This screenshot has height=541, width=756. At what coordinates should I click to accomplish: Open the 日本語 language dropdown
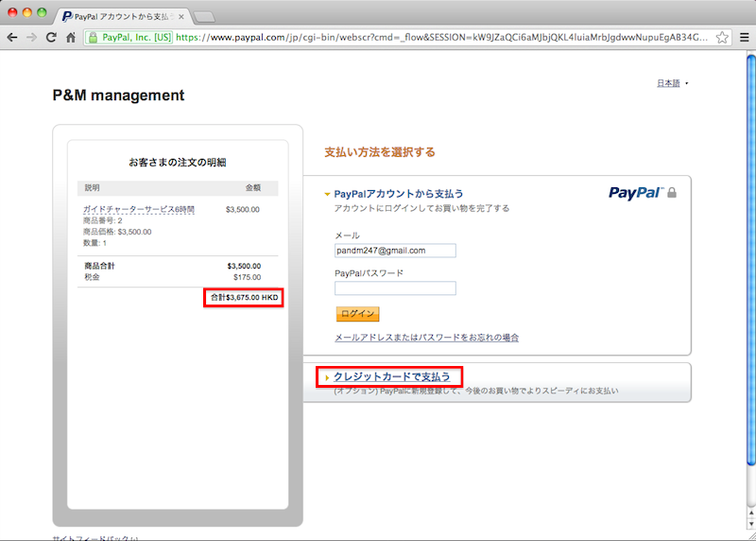672,83
